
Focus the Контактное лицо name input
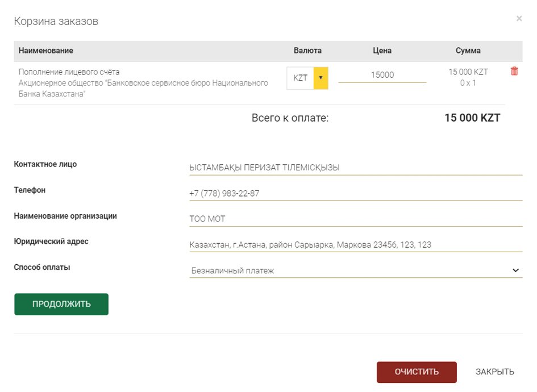[x=356, y=168]
